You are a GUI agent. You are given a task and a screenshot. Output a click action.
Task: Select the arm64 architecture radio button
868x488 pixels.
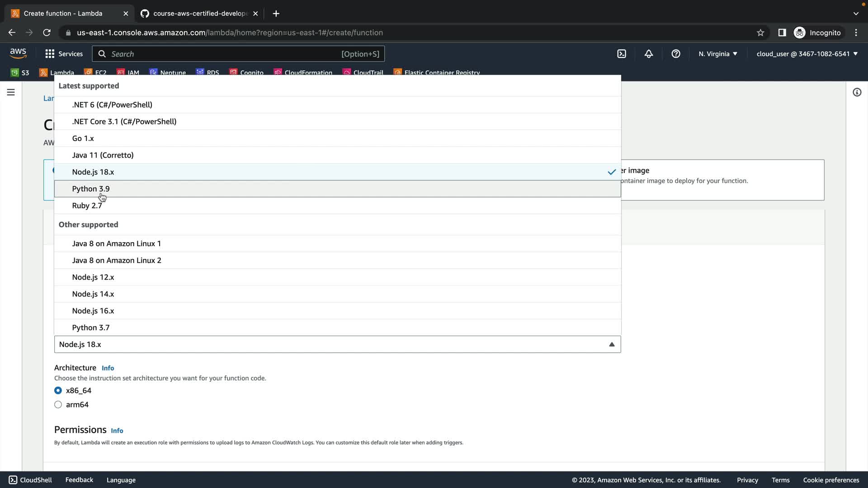click(58, 404)
